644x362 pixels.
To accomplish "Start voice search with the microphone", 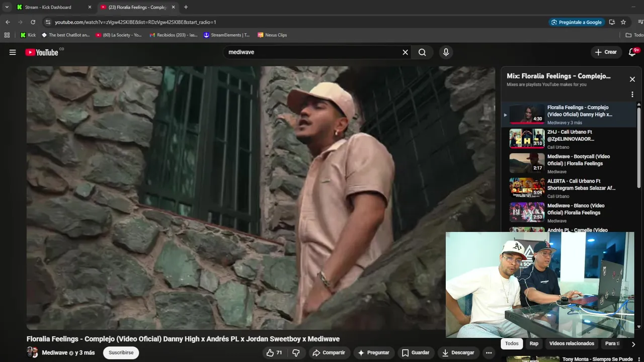I will [x=446, y=52].
